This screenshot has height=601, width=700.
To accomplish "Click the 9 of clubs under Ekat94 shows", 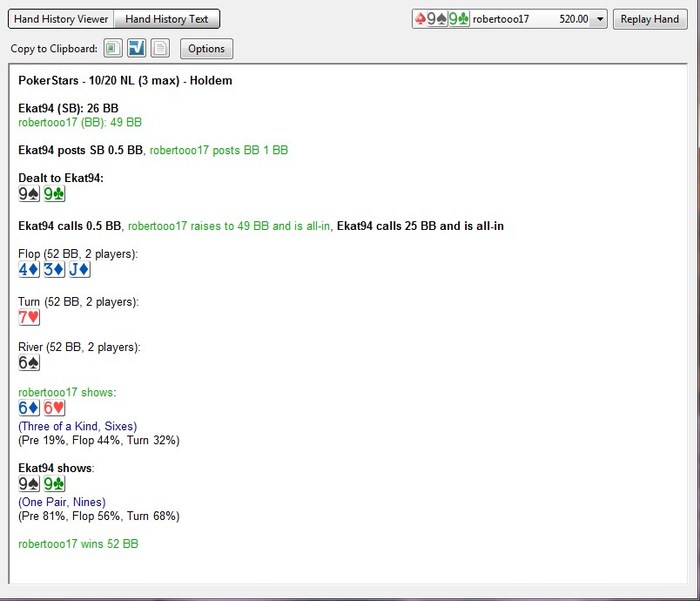I will click(54, 484).
